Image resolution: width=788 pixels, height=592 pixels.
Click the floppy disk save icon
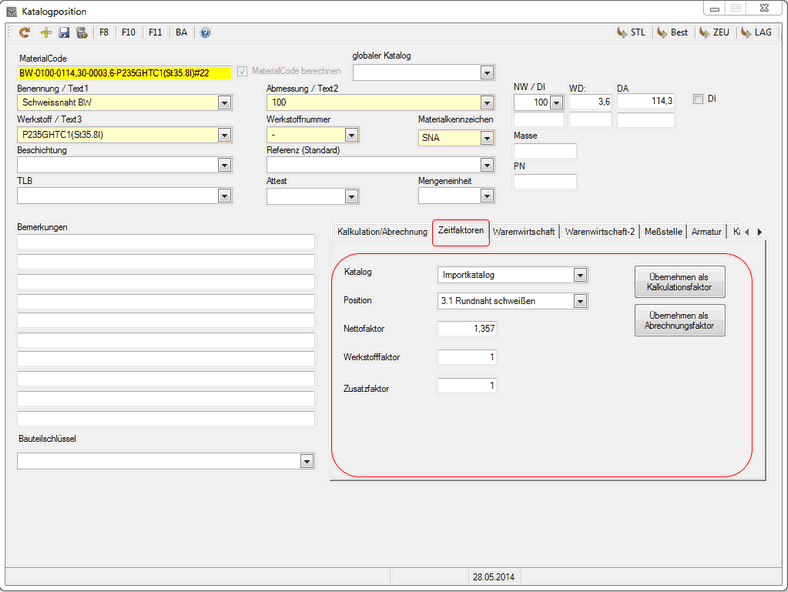[64, 33]
